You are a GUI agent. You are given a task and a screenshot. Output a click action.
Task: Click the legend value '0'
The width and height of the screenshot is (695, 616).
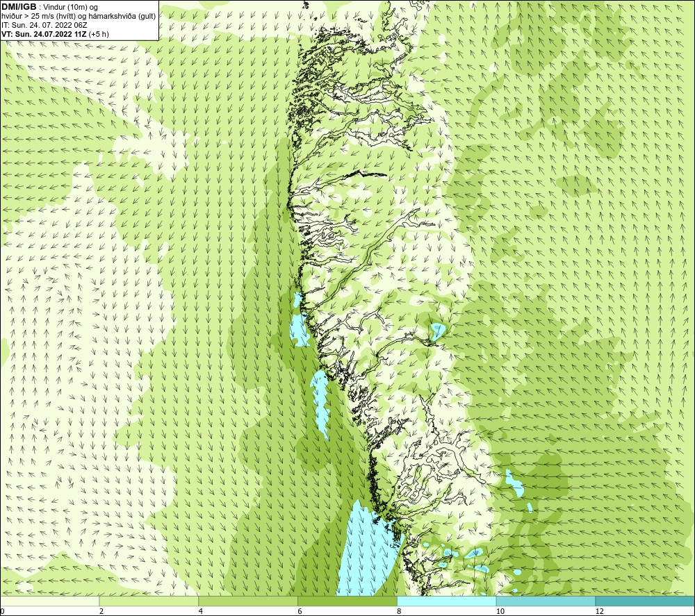click(2, 612)
